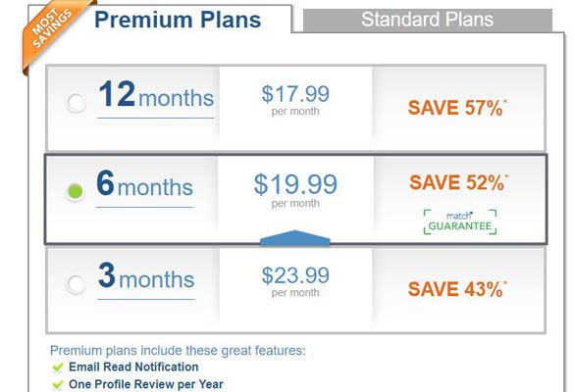Click the checkmark beside One Profile Review
575x392 pixels.
58,385
